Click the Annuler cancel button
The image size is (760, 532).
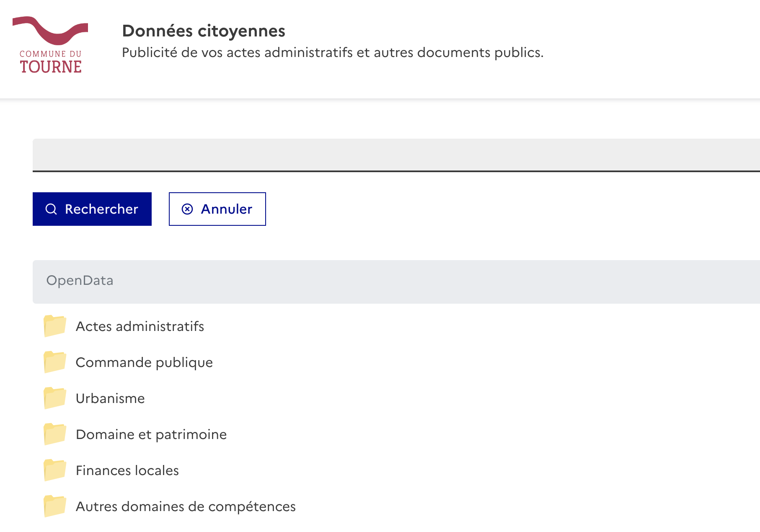(x=217, y=209)
